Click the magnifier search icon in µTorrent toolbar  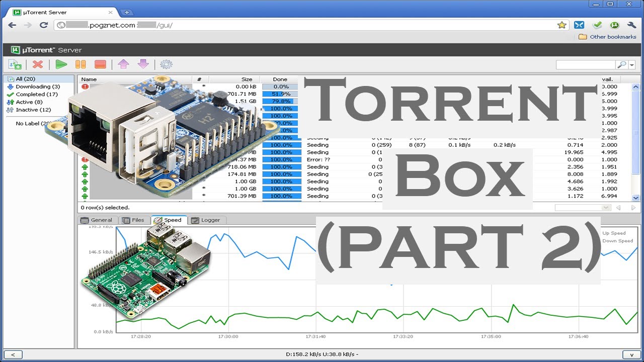tap(622, 65)
